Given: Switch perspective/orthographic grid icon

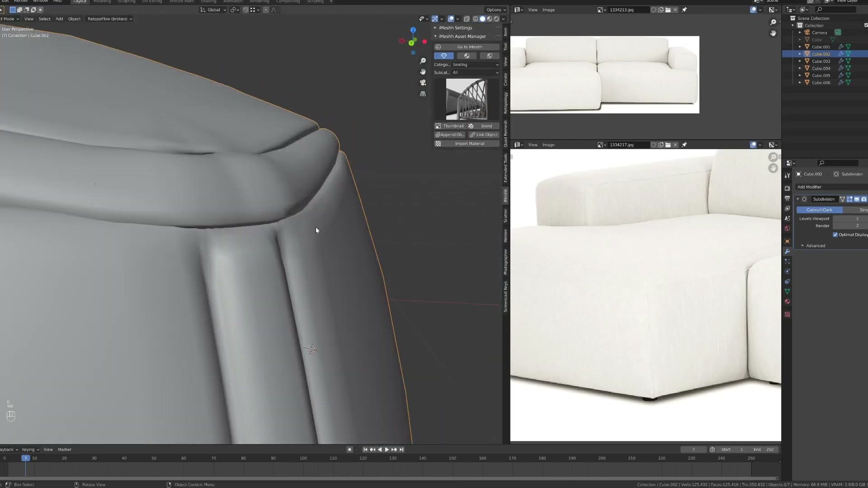Looking at the screenshot, I should click(x=423, y=94).
